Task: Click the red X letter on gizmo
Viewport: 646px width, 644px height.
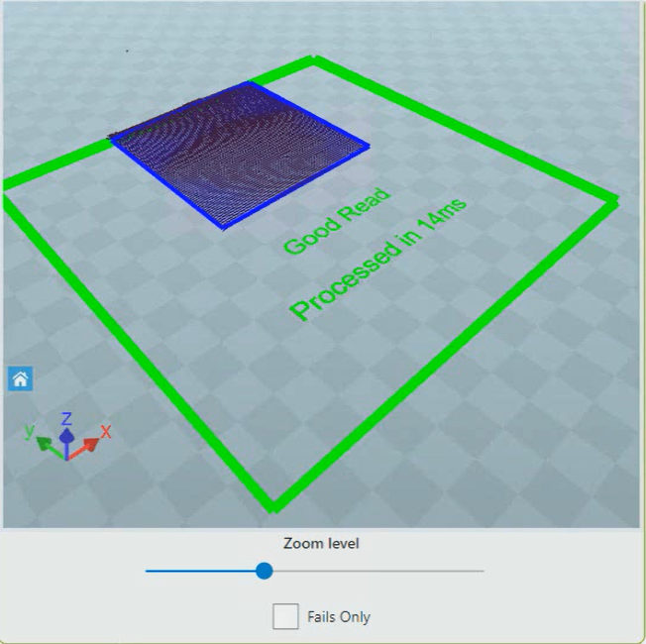Action: [x=105, y=431]
